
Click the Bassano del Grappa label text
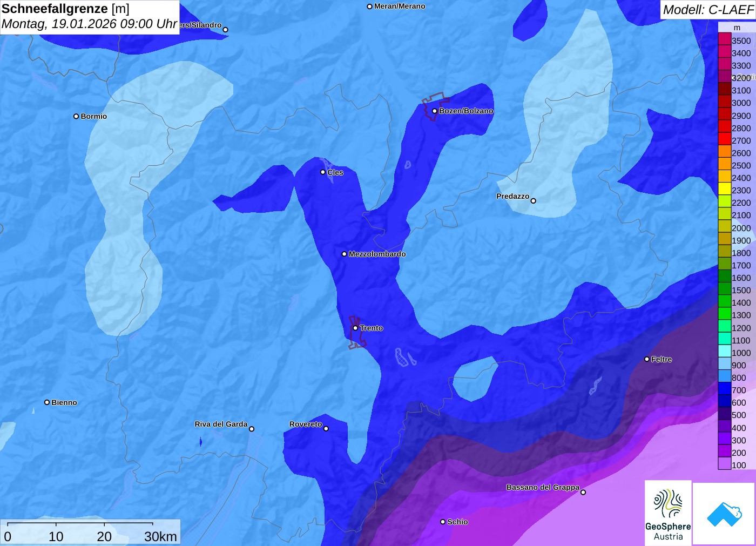543,487
